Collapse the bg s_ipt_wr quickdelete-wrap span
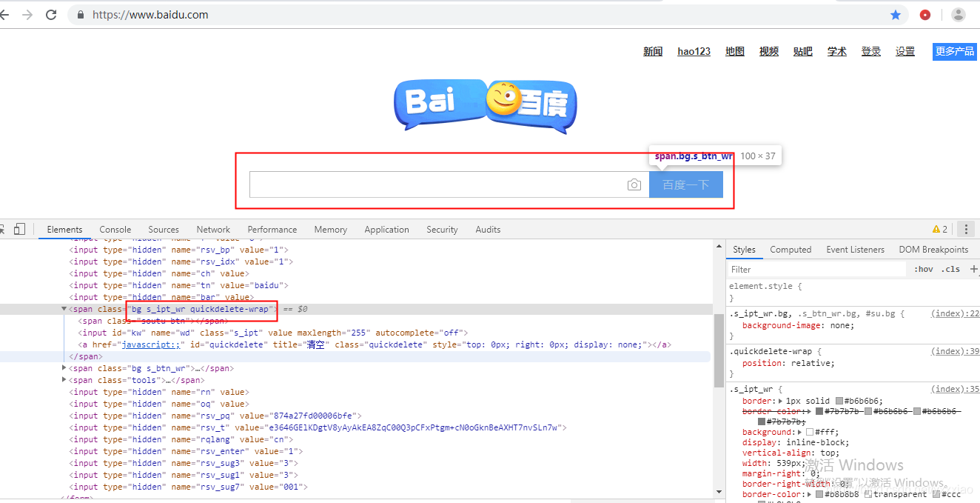980x503 pixels. pos(64,309)
